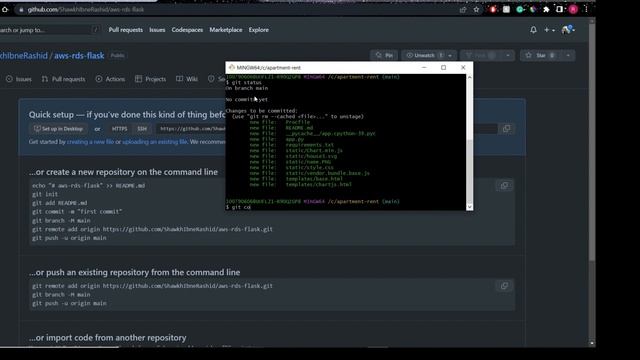Screen dimensions: 640x360
Task: Click the share page icon in address bar
Action: (x=463, y=10)
